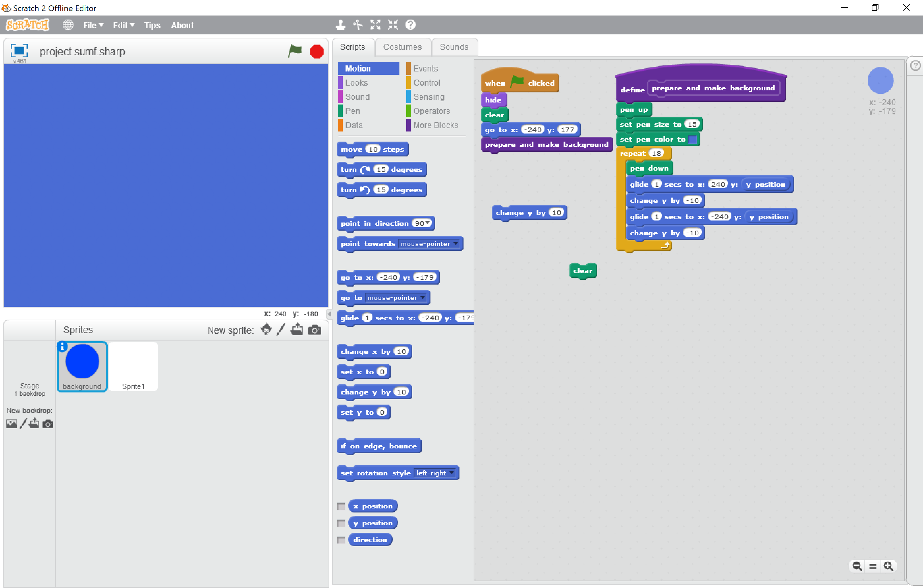
Task: Enable the y position stage monitor checkbox
Action: point(341,523)
